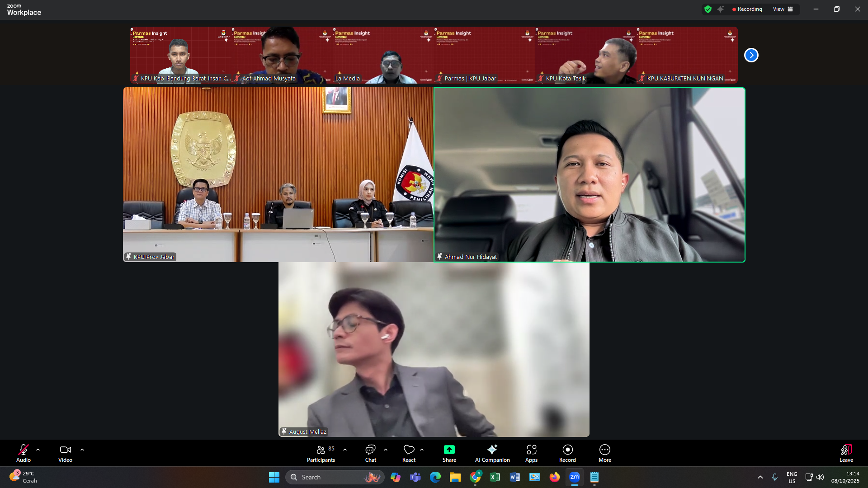Click the React heart icon
This screenshot has width=868, height=488.
click(409, 450)
